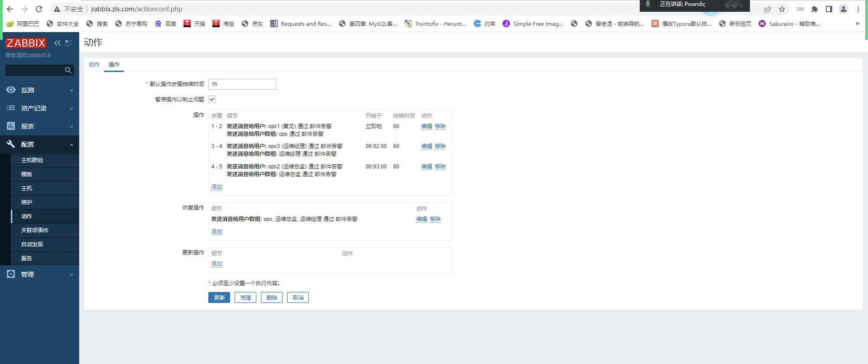Open the Chrome three-dot menu
The image size is (868, 364).
[858, 9]
